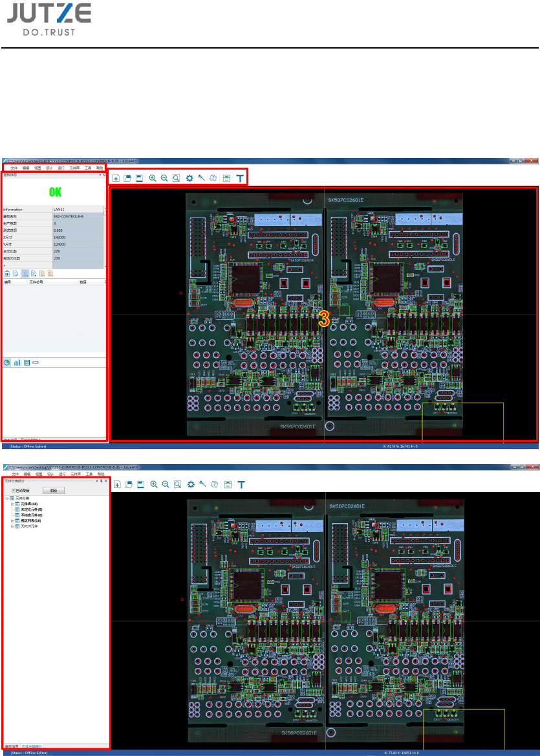Click the fit-to-window zoom icon in the lower toolbar
Viewport: 540px width, 756px height.
coord(175,484)
